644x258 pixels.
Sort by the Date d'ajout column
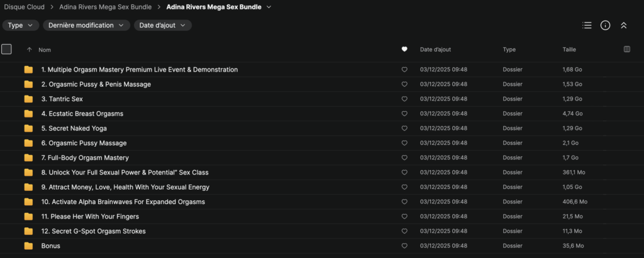coord(435,50)
